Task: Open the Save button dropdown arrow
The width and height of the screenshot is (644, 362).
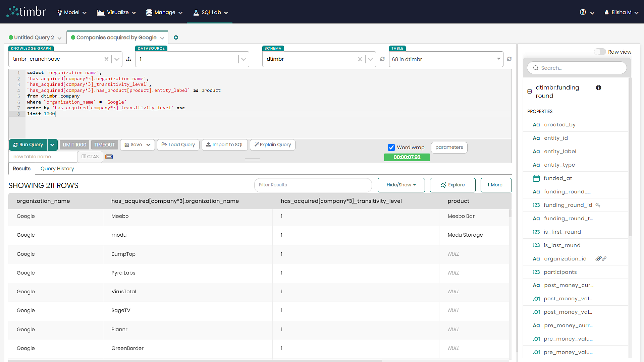Action: point(148,145)
